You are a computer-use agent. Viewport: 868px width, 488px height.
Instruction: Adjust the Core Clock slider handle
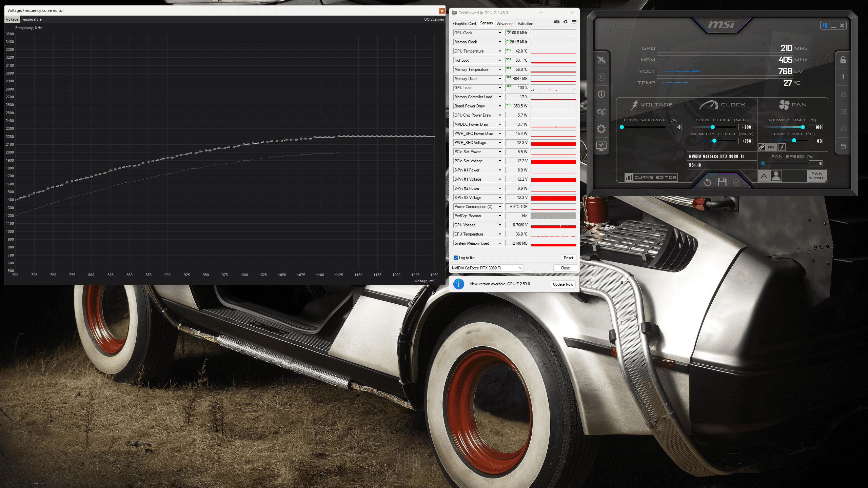coord(713,127)
